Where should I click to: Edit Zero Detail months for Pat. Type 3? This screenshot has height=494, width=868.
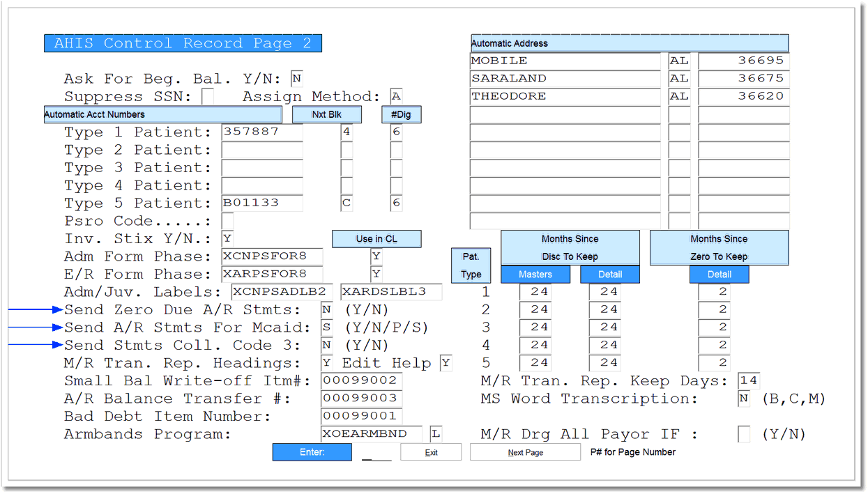point(714,327)
